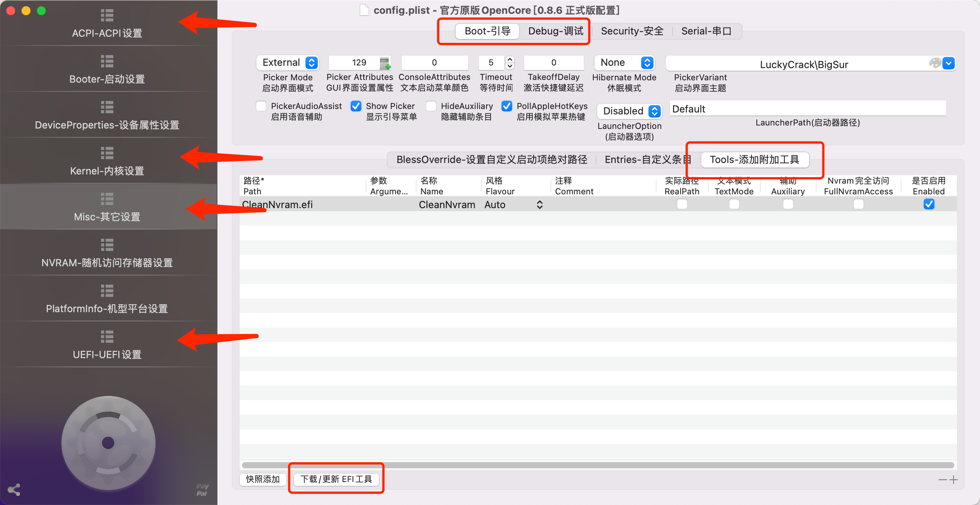Open the NVRAM settings sidebar icon
Image resolution: width=980 pixels, height=505 pixels.
[107, 246]
